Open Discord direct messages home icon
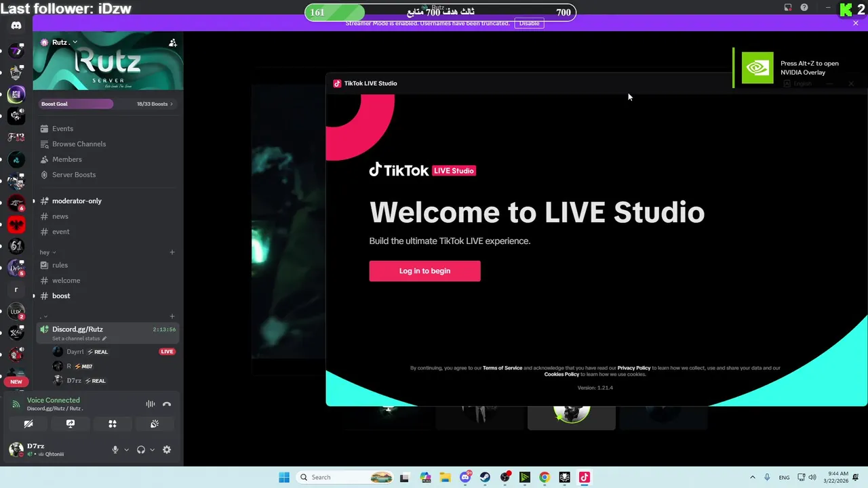 pos(16,26)
